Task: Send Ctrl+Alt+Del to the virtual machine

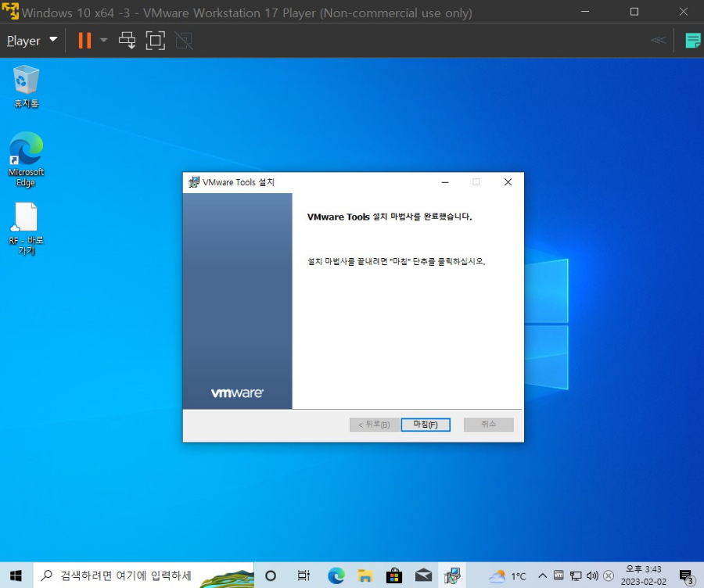Action: click(x=127, y=41)
